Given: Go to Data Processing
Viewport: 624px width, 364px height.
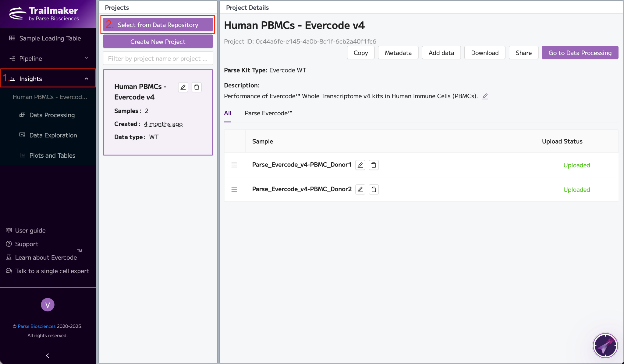Looking at the screenshot, I should (x=580, y=53).
